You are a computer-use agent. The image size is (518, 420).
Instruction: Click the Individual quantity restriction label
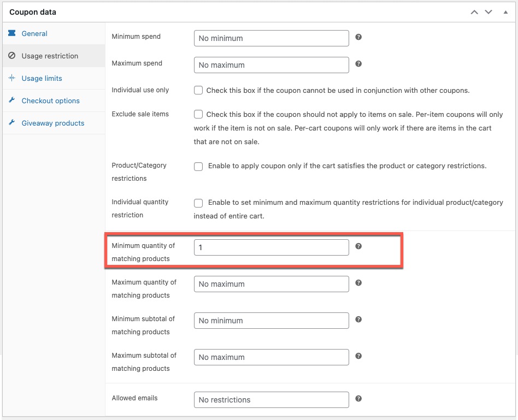tap(140, 208)
